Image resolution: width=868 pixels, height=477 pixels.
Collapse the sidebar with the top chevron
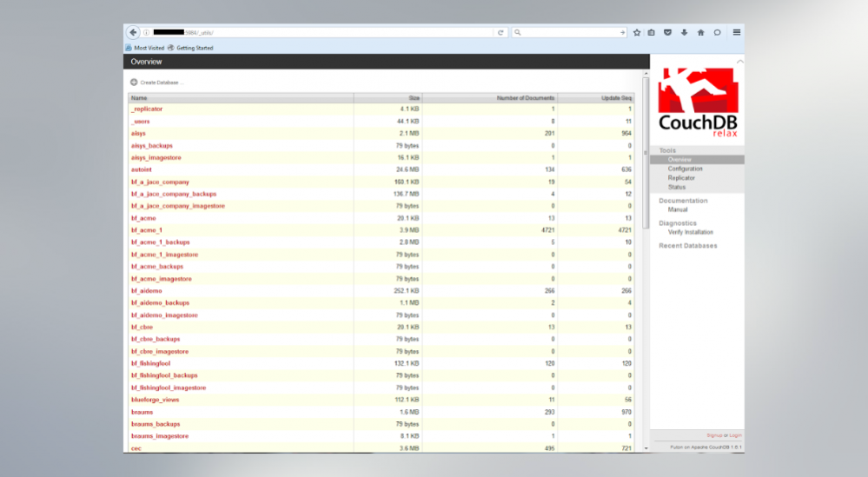point(739,62)
